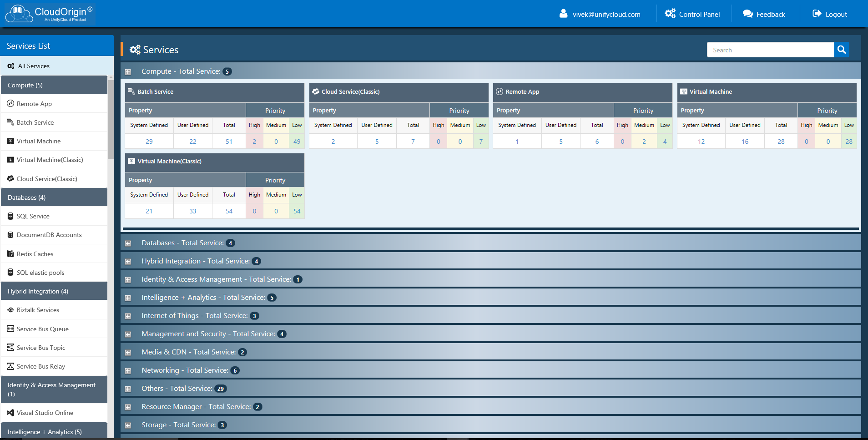Open the Control Panel menu

tap(692, 14)
